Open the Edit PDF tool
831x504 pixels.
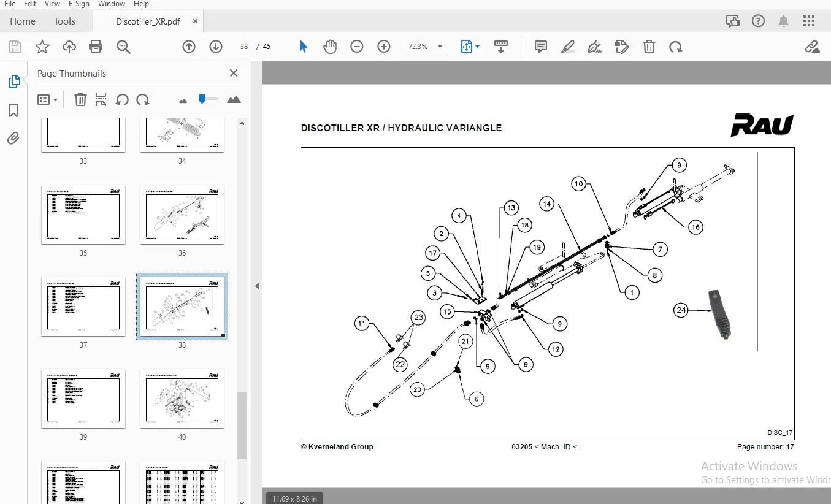pos(622,47)
